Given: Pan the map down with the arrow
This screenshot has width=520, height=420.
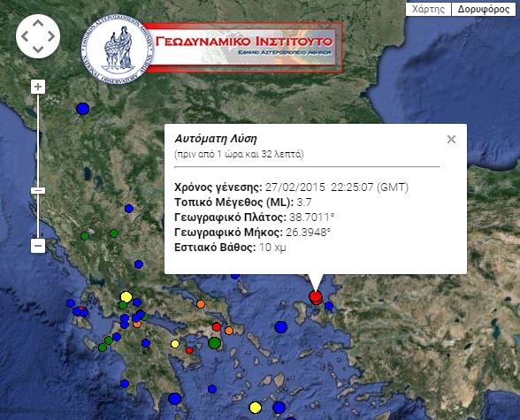Looking at the screenshot, I should point(38,50).
